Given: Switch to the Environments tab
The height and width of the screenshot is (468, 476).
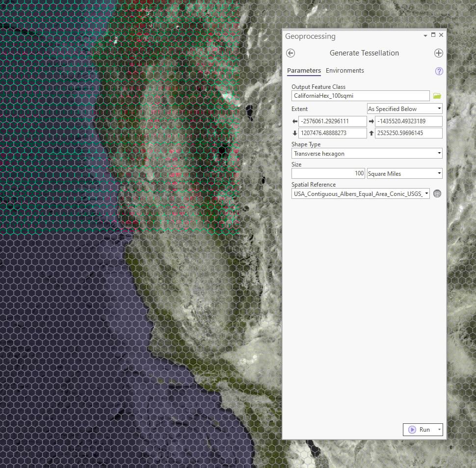Looking at the screenshot, I should click(x=345, y=70).
